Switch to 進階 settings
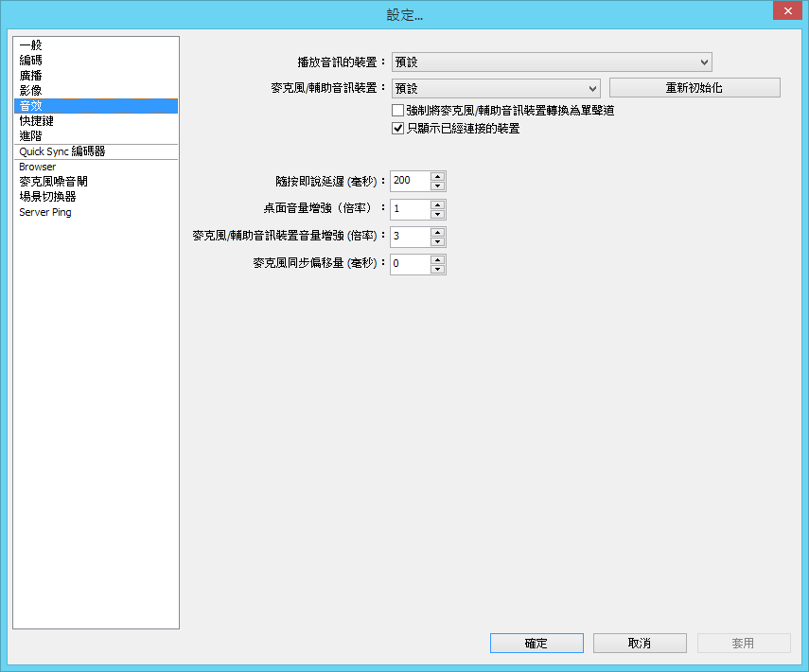The width and height of the screenshot is (809, 672). pyautogui.click(x=96, y=135)
